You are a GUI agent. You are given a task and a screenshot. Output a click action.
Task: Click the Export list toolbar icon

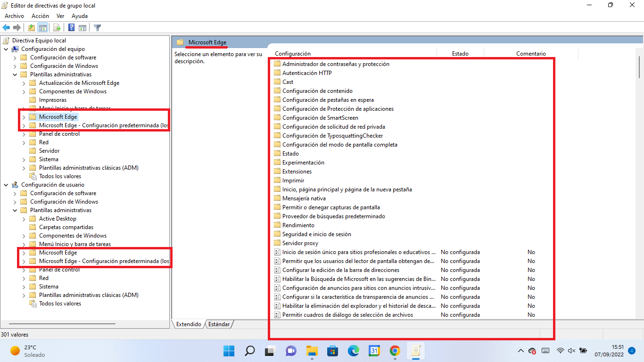point(57,28)
